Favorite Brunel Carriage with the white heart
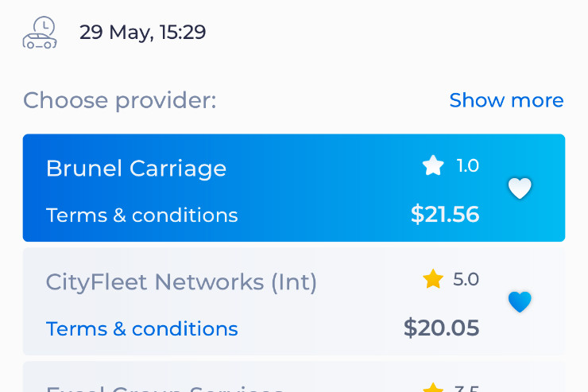Image resolution: width=588 pixels, height=392 pixels. [x=520, y=188]
